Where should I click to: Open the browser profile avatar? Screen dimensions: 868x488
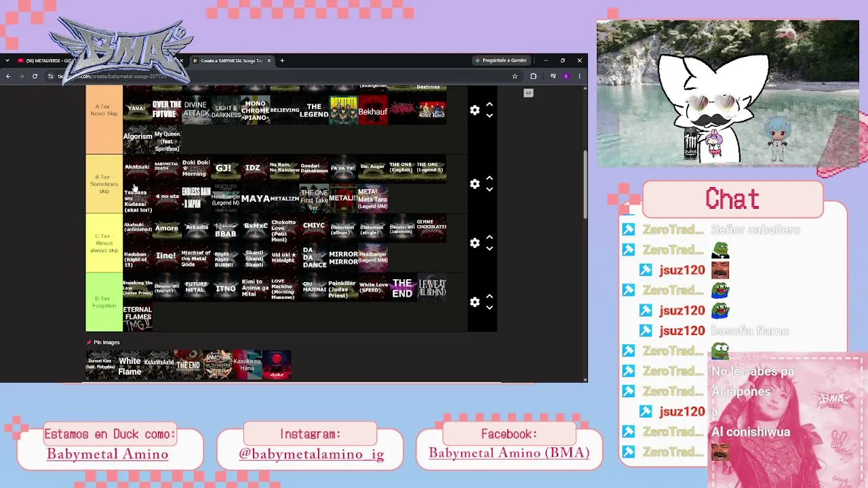[566, 77]
